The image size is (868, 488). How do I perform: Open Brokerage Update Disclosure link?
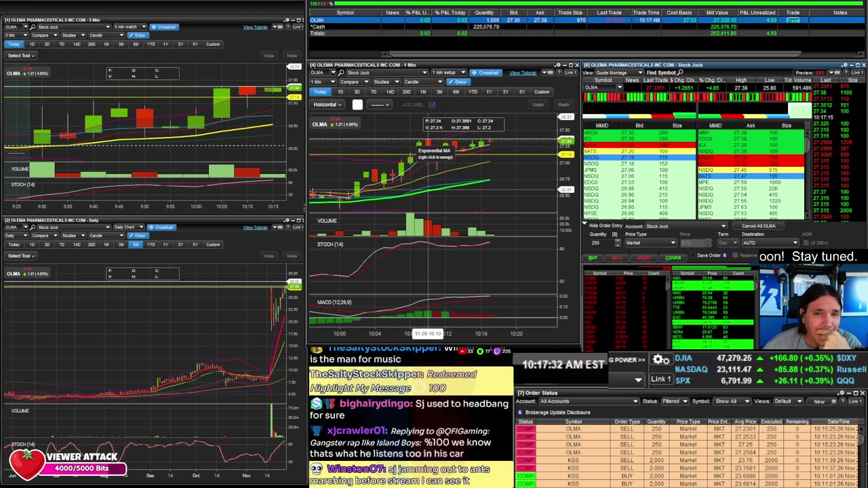tap(557, 412)
